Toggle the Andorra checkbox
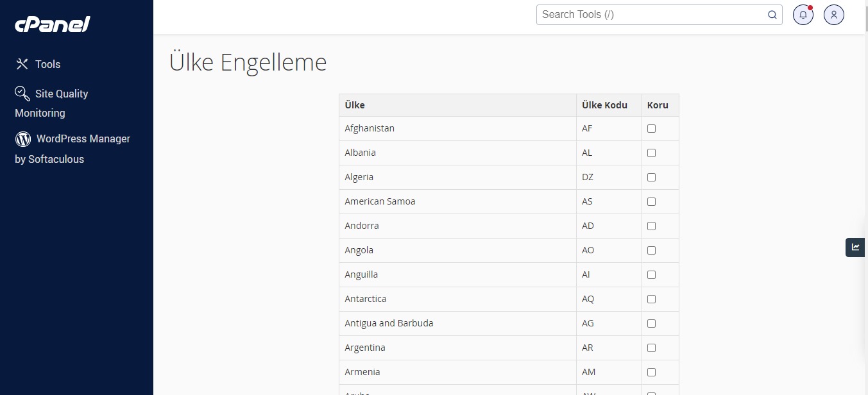This screenshot has height=395, width=868. click(x=651, y=226)
